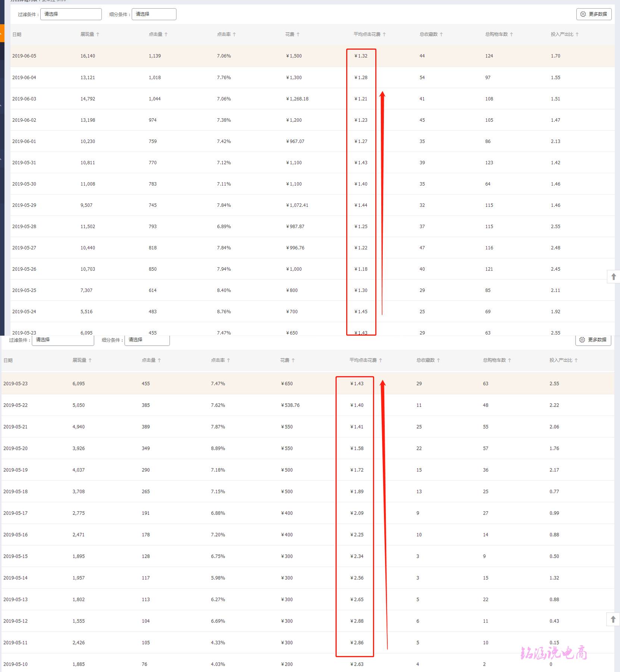The width and height of the screenshot is (620, 672).
Task: Sort lower table by 点击率 arrow
Action: tap(228, 360)
